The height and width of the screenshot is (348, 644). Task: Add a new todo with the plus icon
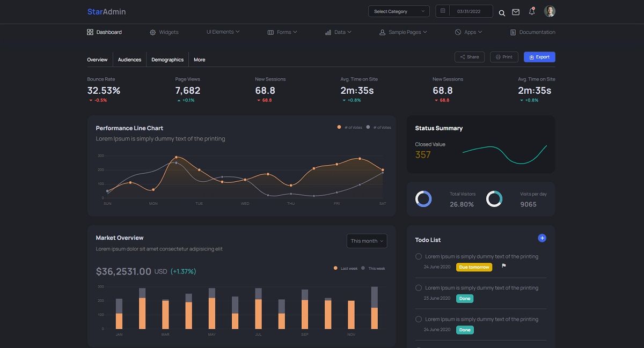[542, 238]
